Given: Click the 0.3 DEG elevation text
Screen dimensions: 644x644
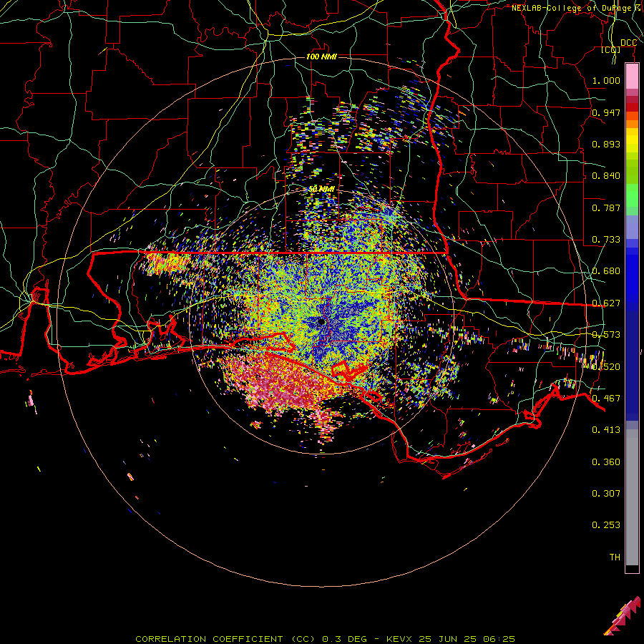Looking at the screenshot, I should pos(344,639).
